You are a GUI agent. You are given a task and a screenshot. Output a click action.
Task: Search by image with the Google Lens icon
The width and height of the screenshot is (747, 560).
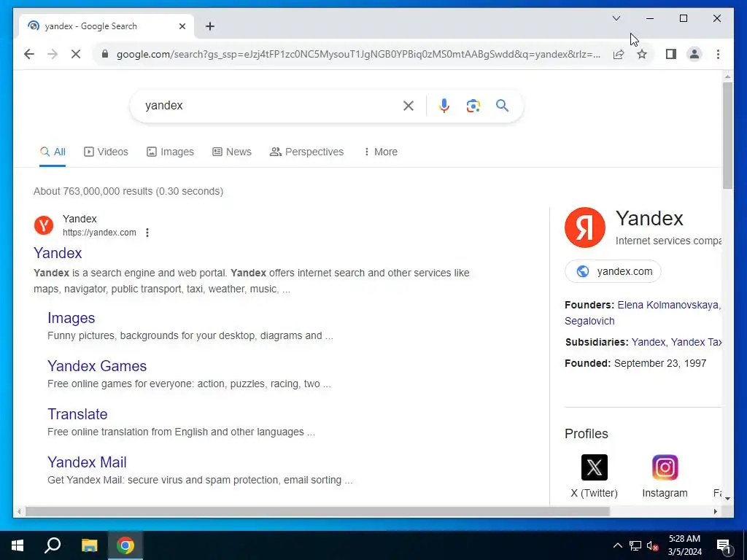click(x=473, y=106)
